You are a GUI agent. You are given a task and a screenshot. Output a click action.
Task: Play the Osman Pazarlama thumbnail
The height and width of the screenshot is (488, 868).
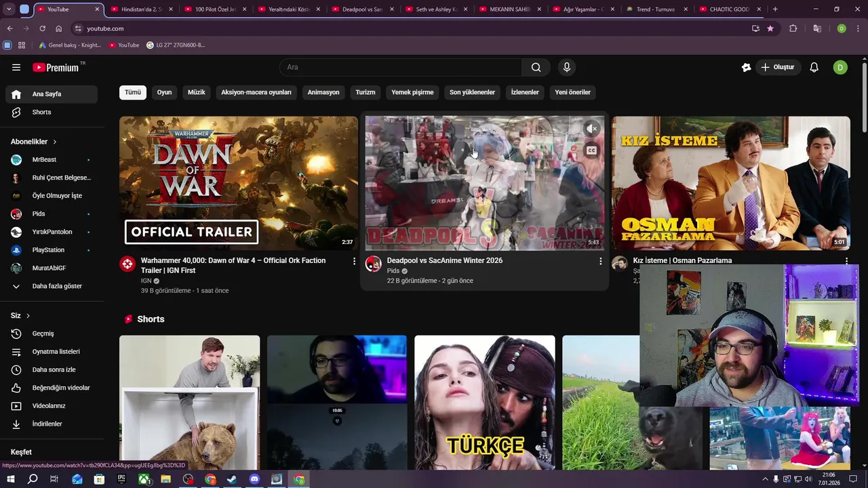731,183
